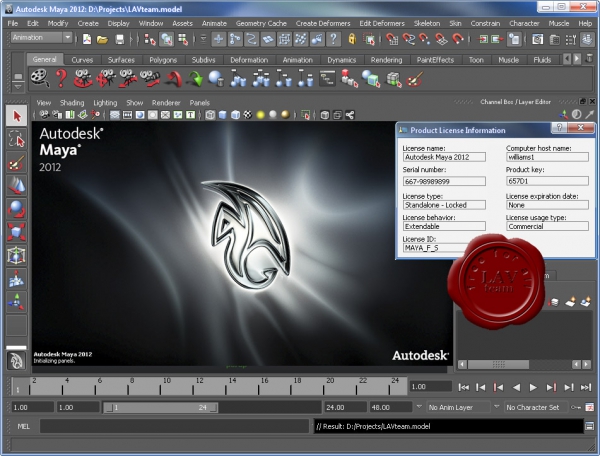
Task: Click the help button in license dialog
Action: click(x=559, y=127)
